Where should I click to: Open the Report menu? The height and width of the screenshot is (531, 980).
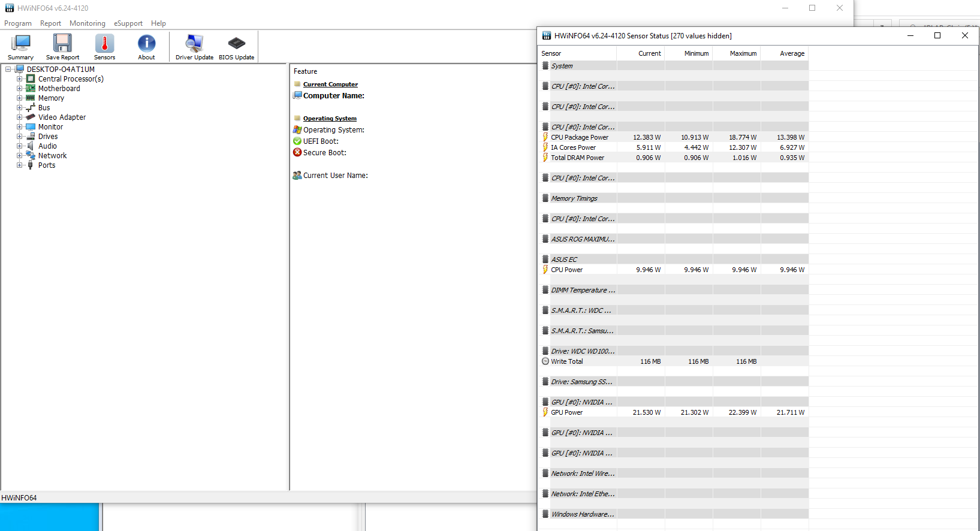(50, 23)
